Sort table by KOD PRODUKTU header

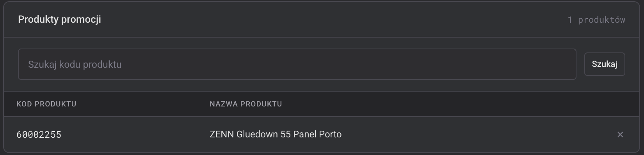[x=46, y=104]
